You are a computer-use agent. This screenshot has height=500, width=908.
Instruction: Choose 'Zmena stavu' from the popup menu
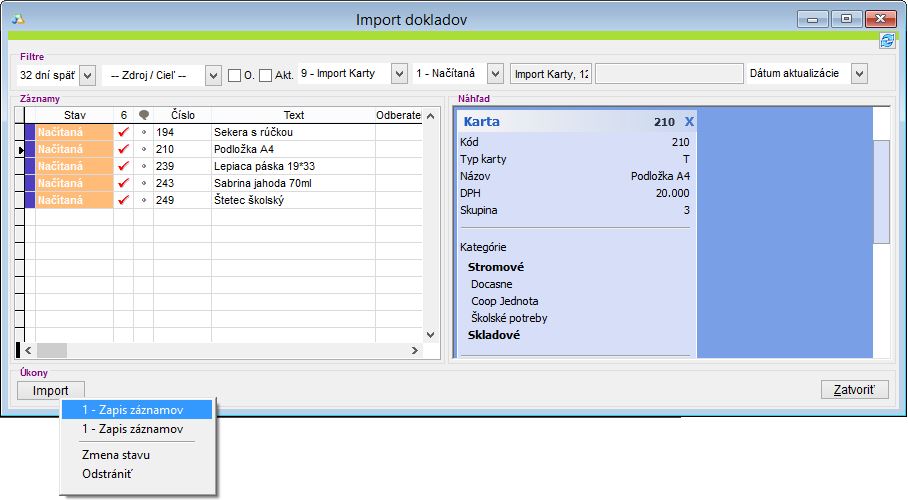(x=116, y=455)
